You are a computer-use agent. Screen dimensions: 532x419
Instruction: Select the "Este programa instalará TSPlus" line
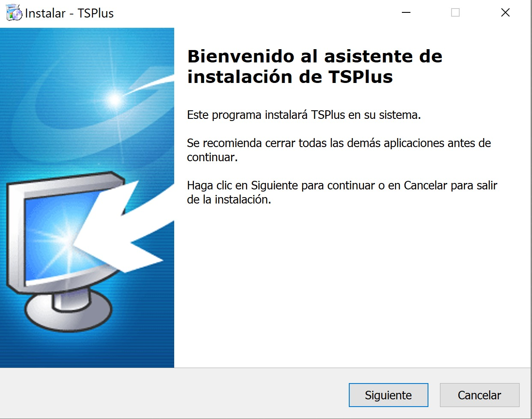point(304,115)
